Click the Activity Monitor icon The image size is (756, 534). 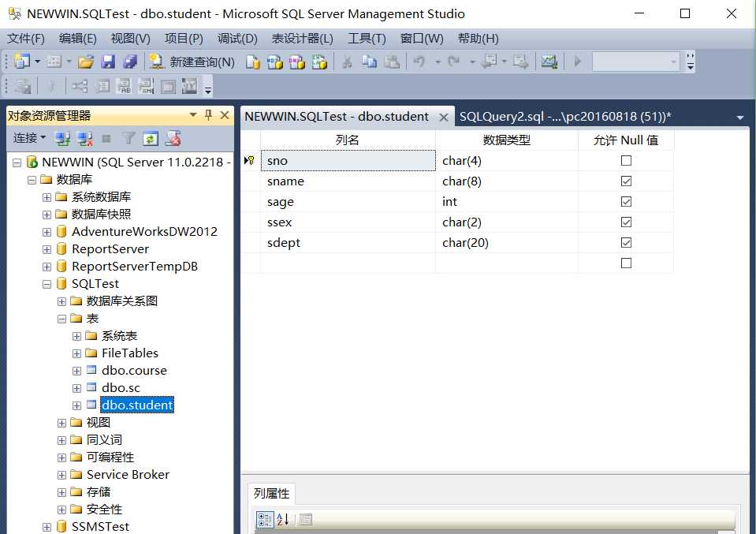click(549, 62)
